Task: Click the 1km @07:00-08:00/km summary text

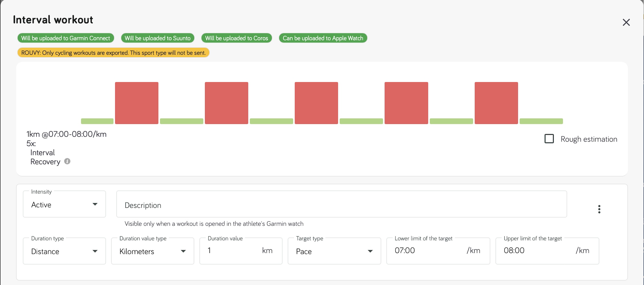Action: tap(66, 134)
